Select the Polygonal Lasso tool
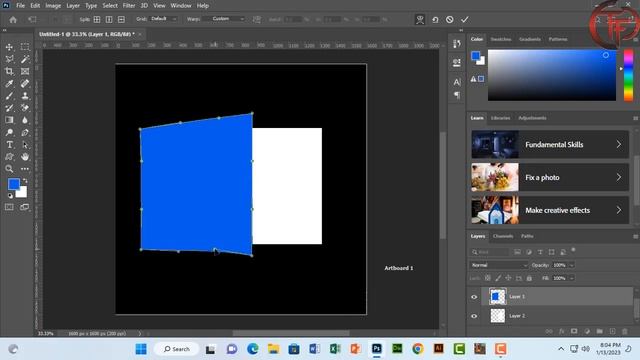640x360 pixels. pyautogui.click(x=9, y=59)
